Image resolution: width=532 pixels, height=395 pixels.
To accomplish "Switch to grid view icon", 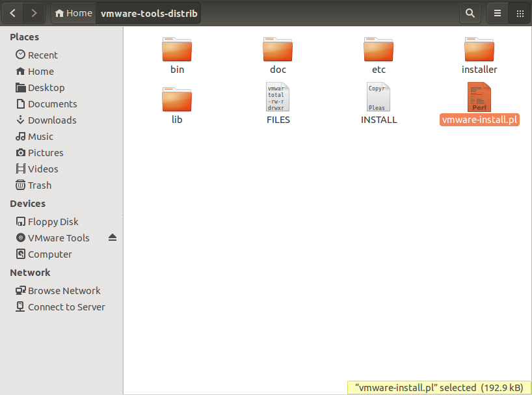I will pyautogui.click(x=520, y=13).
